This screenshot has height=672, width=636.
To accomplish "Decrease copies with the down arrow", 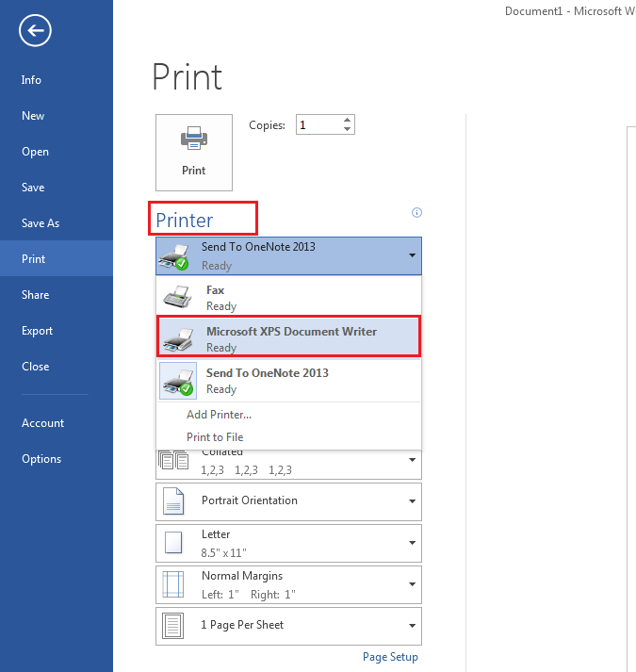I will (x=347, y=129).
